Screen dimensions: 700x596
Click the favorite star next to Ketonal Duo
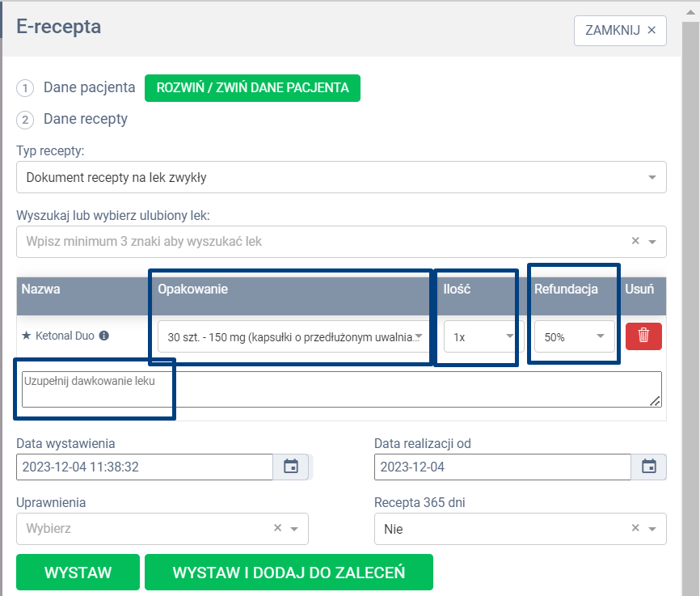[27, 336]
